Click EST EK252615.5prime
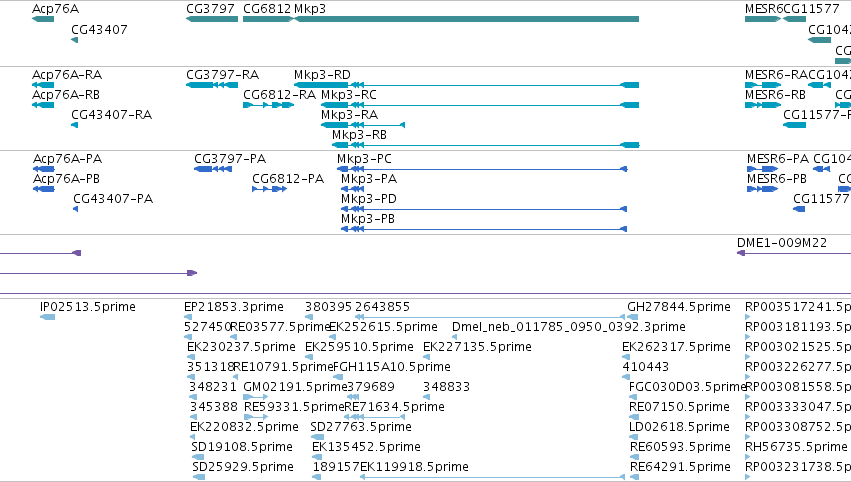The height and width of the screenshot is (482, 851). coord(333,337)
